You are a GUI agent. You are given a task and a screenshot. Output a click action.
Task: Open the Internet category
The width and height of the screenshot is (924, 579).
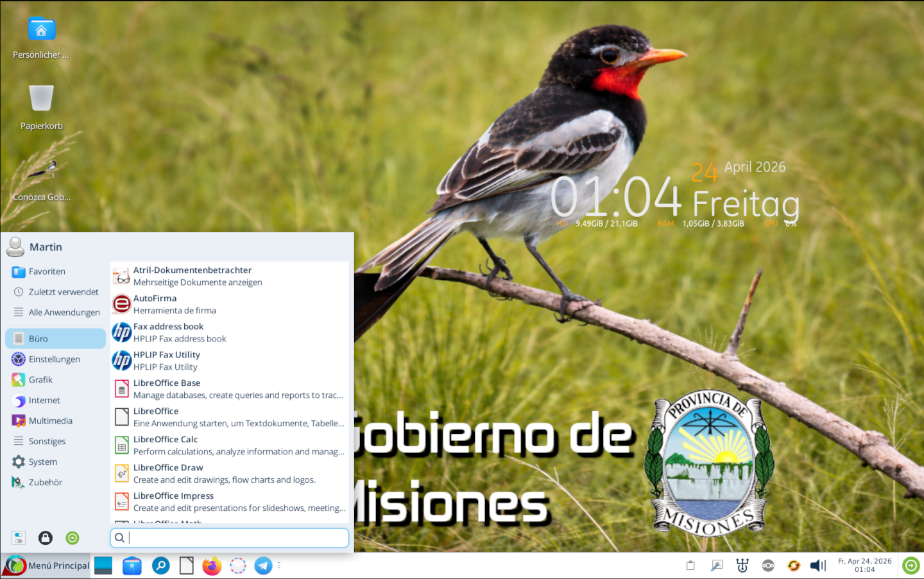click(x=44, y=401)
